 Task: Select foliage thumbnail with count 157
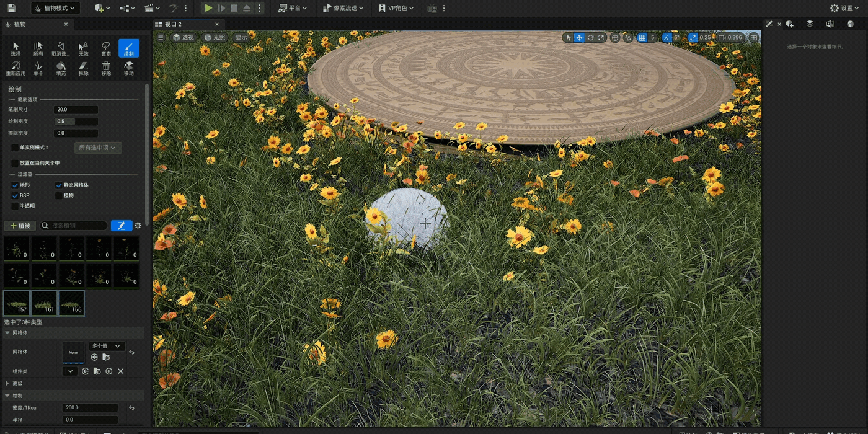(x=16, y=303)
